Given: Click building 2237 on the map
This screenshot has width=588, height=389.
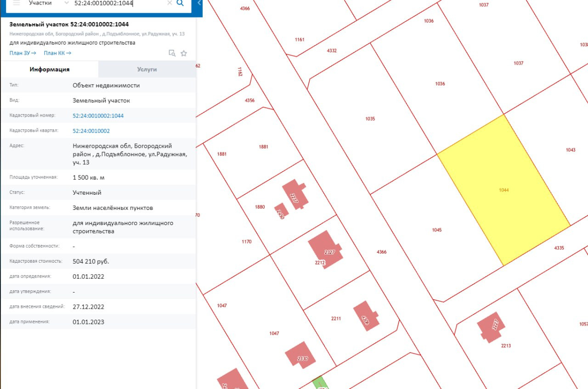Looking at the screenshot, I should click(294, 194).
